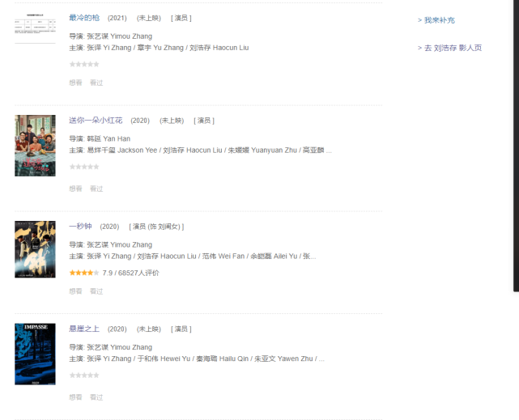This screenshot has height=420, width=519.
Task: Open the 最冷的枪 movie title link
Action: (x=84, y=18)
